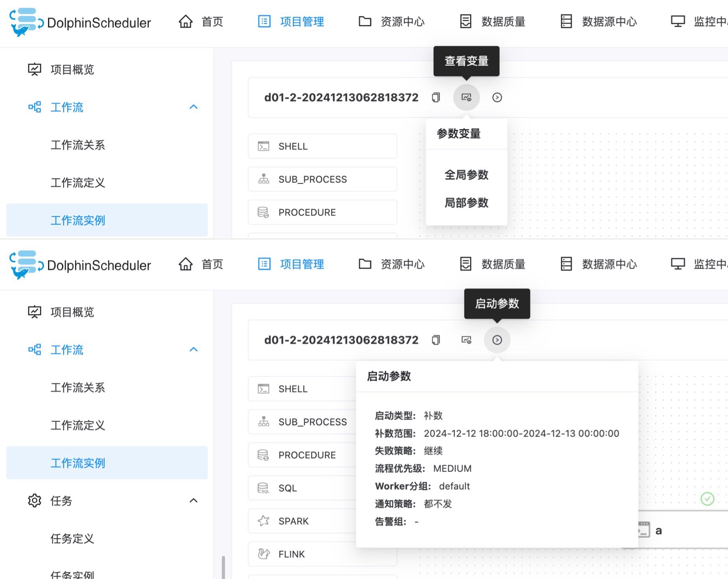Open the 查看变量 eye icon
Image resolution: width=728 pixels, height=579 pixels.
point(466,97)
